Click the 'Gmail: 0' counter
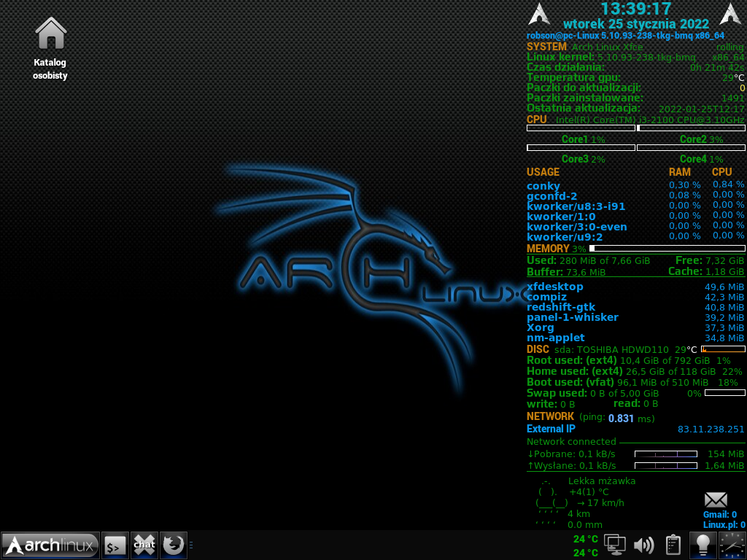Screen dimensions: 747x560 click(720, 515)
